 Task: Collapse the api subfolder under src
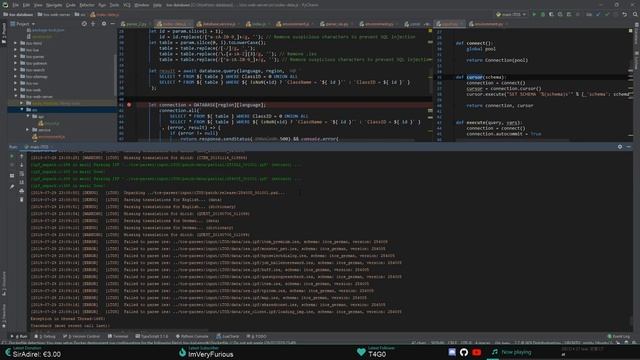click(x=28, y=116)
